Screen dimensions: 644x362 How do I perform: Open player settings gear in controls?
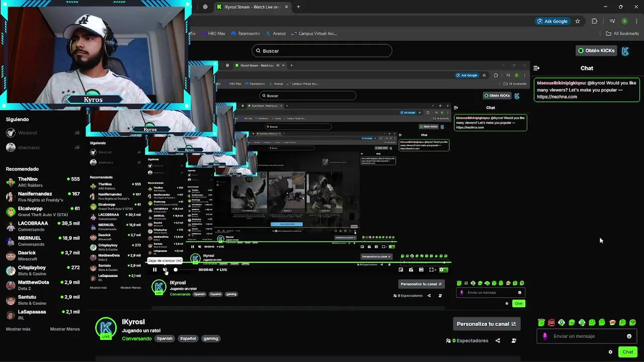tap(442, 269)
